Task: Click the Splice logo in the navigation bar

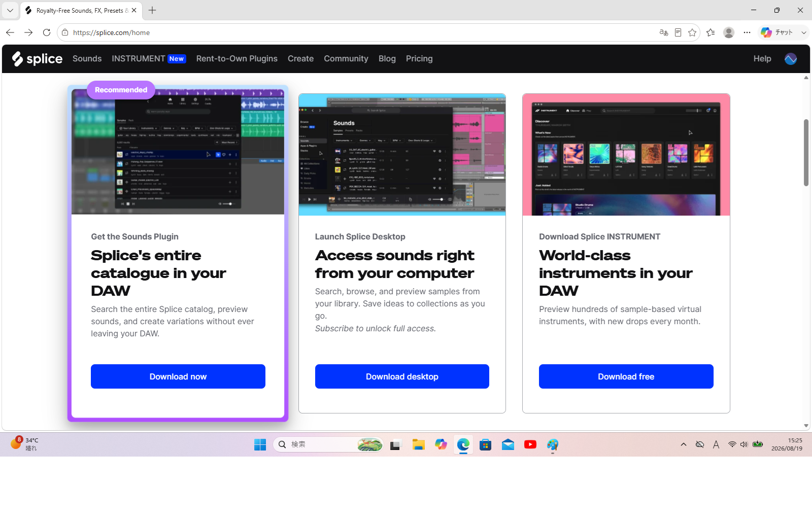Action: pyautogui.click(x=37, y=59)
